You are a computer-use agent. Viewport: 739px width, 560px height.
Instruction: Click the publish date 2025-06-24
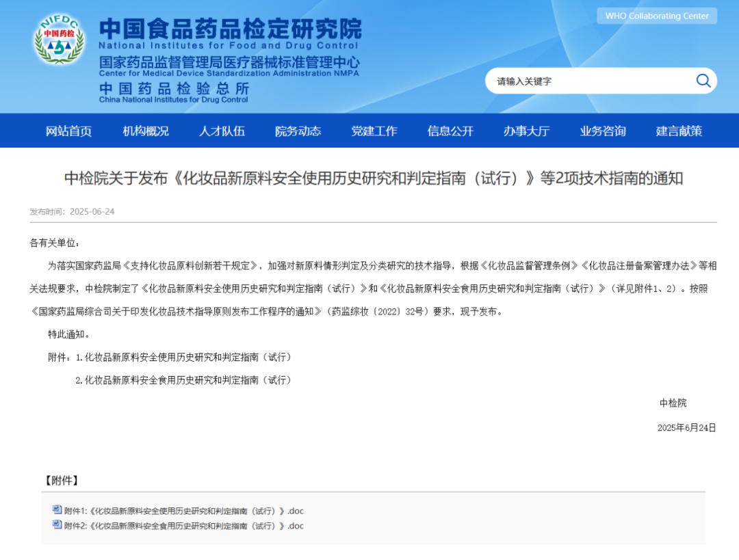92,211
